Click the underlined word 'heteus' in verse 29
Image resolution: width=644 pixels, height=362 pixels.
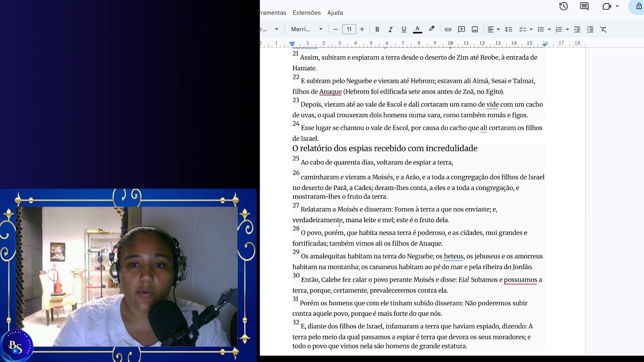(454, 256)
